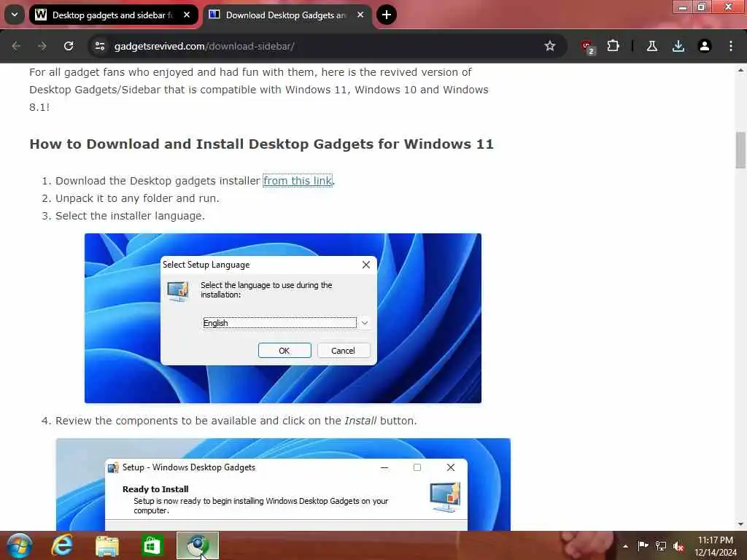The image size is (747, 560).
Task: Reload the current page
Action: coord(69,46)
